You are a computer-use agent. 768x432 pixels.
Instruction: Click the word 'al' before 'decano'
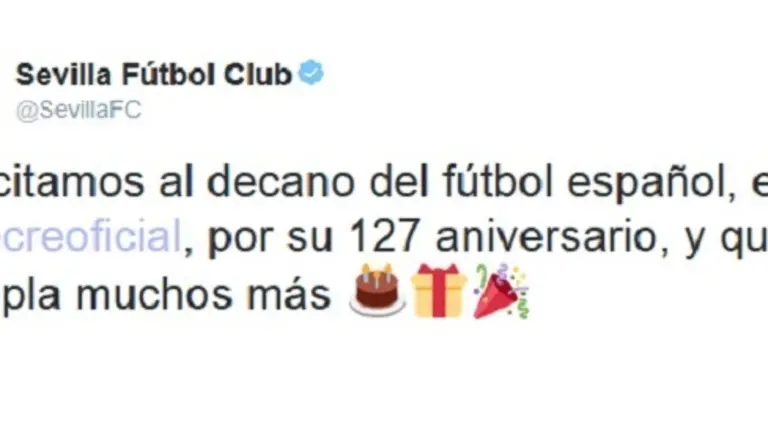pos(177,182)
